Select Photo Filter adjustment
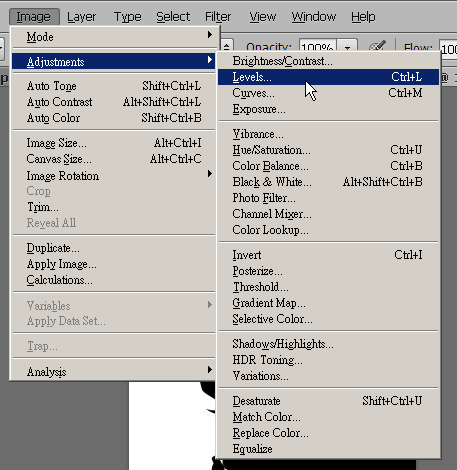 pos(328,198)
